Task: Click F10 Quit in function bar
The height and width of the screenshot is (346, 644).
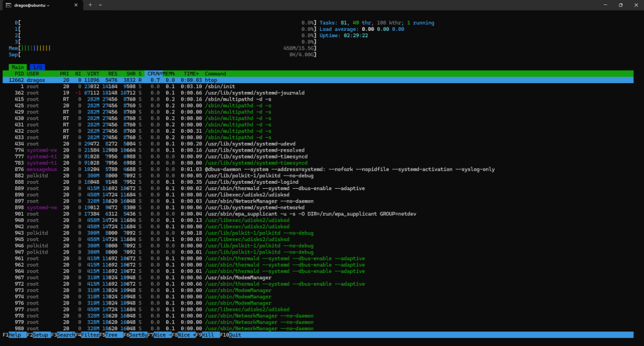Action: [233, 335]
